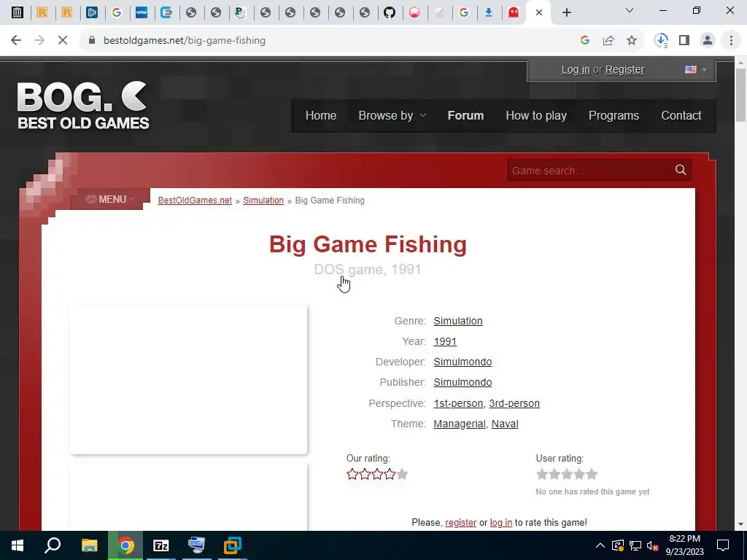Open the log in link to rate
This screenshot has width=747, height=560.
500,522
